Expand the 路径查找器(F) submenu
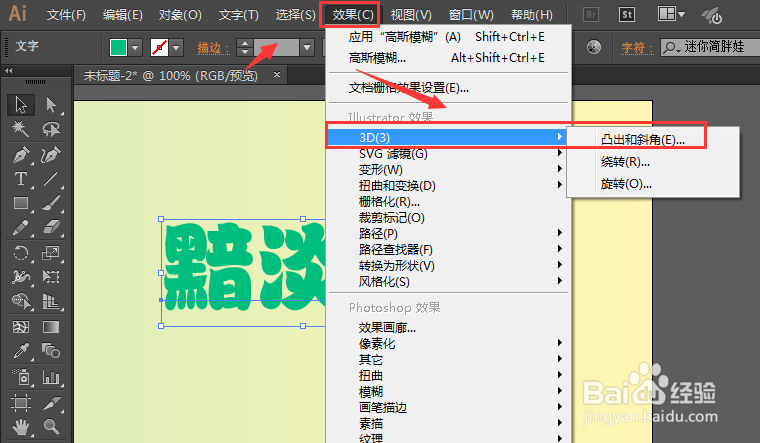The height and width of the screenshot is (443, 760). [448, 250]
